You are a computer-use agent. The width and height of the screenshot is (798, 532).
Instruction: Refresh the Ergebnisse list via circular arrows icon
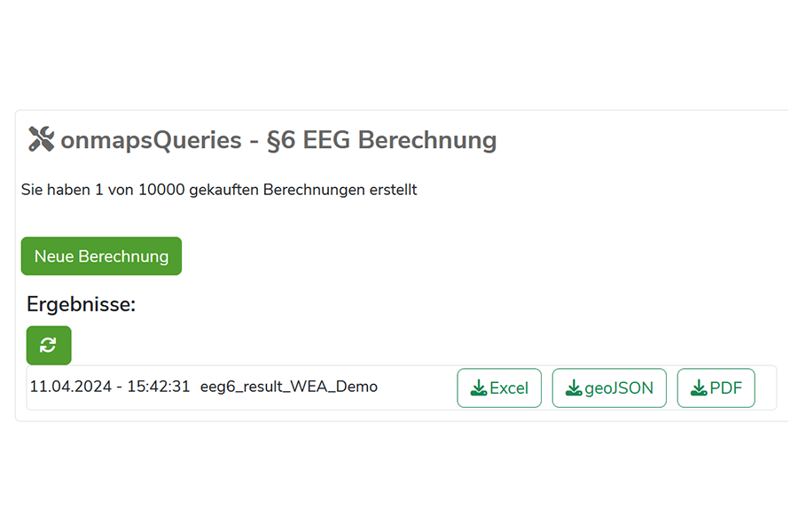coord(49,345)
